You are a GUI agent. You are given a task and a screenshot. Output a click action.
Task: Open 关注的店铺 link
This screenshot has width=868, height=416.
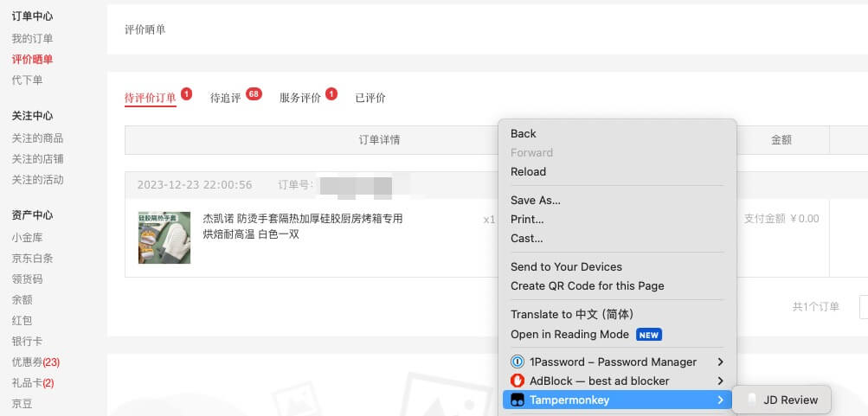coord(37,159)
